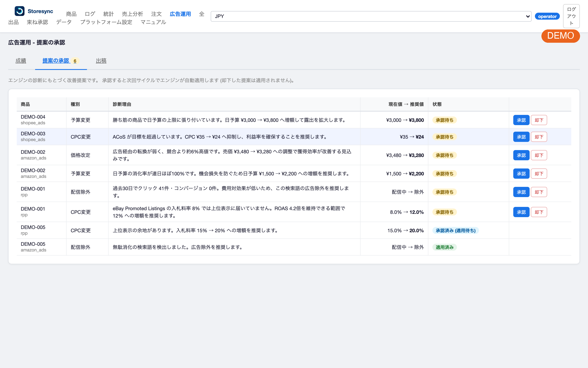The width and height of the screenshot is (588, 368).
Task: Approve the DEMO-001 CPC変更 12.0% proposal
Action: tap(521, 212)
